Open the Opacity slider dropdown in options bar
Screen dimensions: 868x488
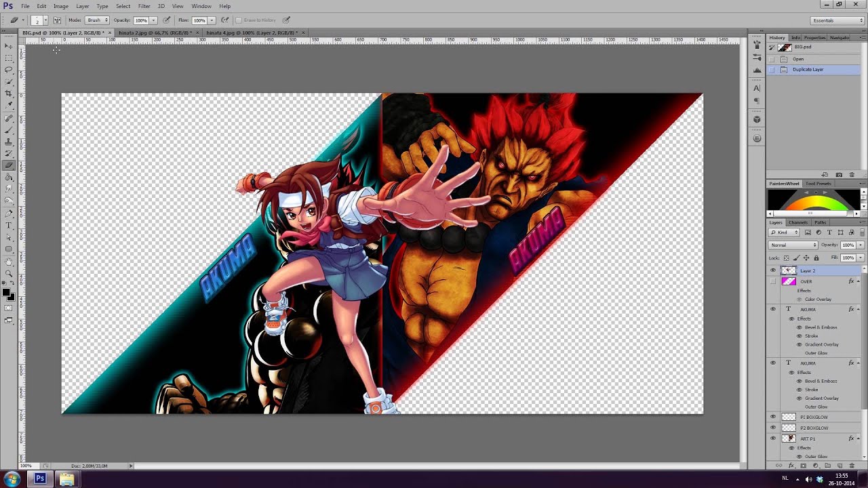[x=153, y=20]
